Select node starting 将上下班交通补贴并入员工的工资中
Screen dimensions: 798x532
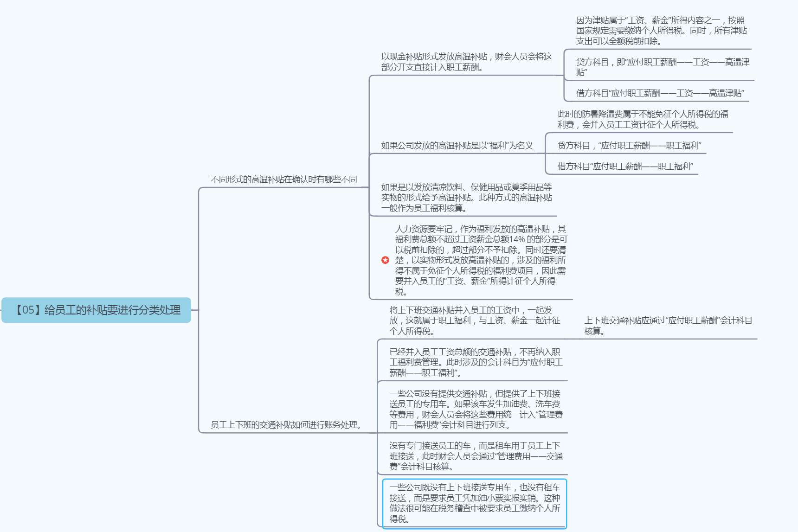475,320
